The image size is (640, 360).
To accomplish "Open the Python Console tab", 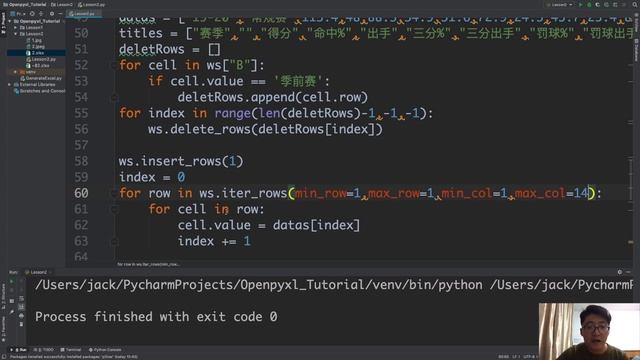I will click(105, 350).
